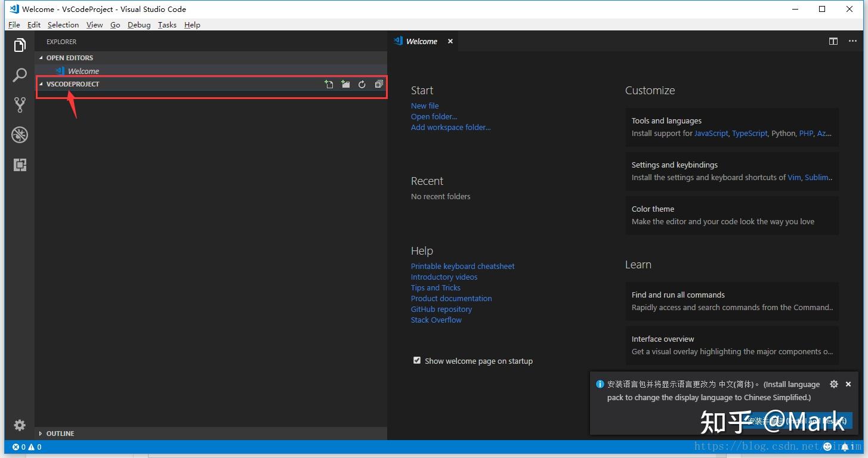Viewport: 868px width, 458px height.
Task: Click the errors and warnings count in status bar
Action: click(27, 447)
